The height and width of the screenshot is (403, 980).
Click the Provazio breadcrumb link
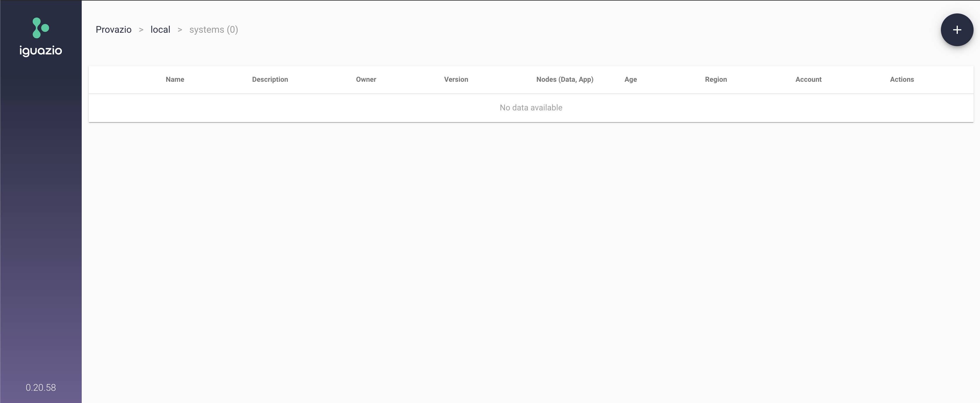pyautogui.click(x=113, y=29)
